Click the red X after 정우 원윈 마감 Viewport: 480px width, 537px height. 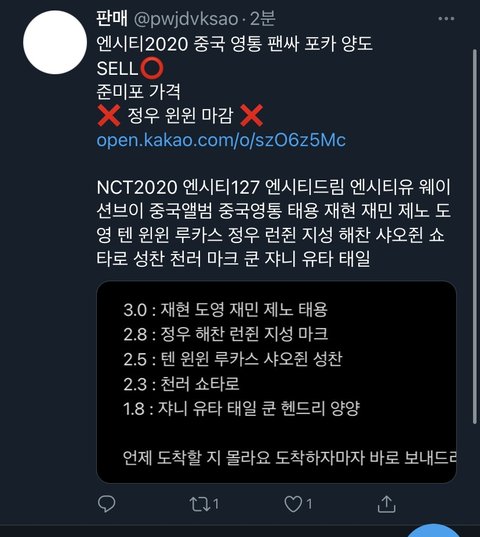252,115
